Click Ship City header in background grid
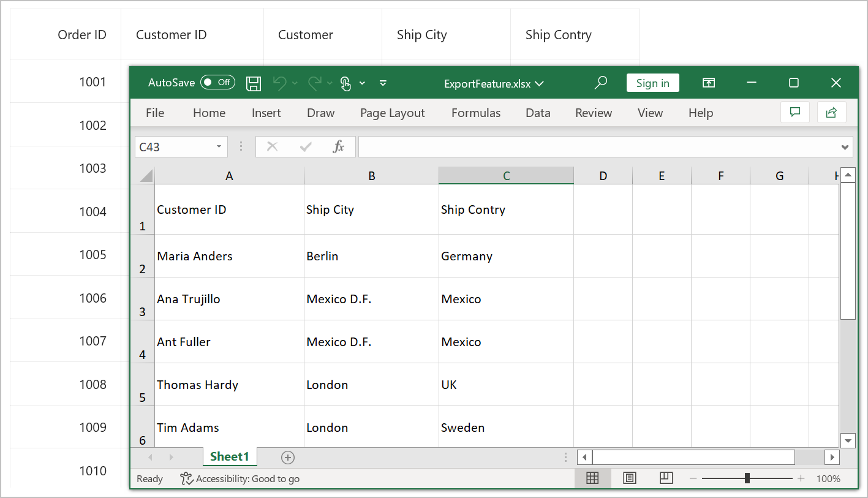 (x=422, y=35)
